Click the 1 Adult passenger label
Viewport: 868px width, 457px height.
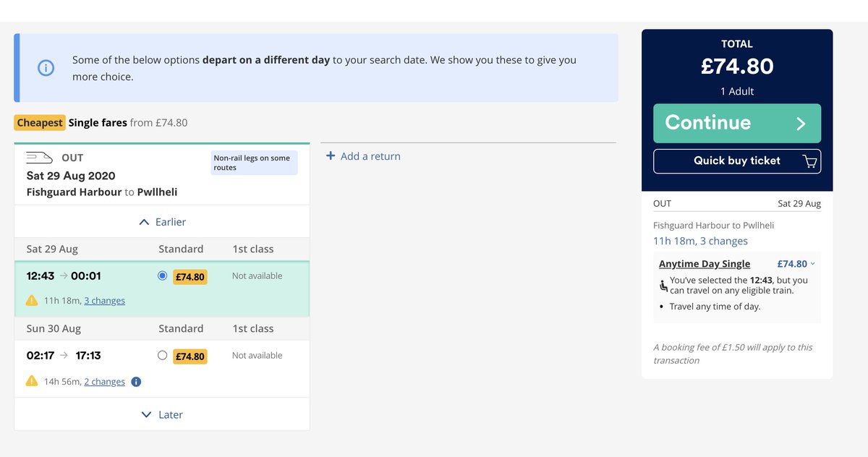pyautogui.click(x=737, y=91)
